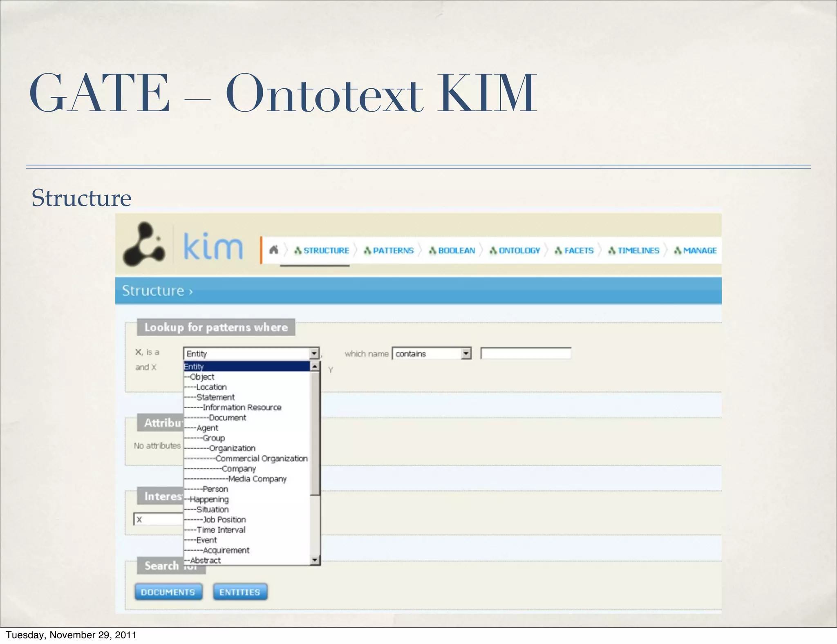This screenshot has height=644, width=837.
Task: Click the tree icon beside FACETS
Action: (x=558, y=250)
